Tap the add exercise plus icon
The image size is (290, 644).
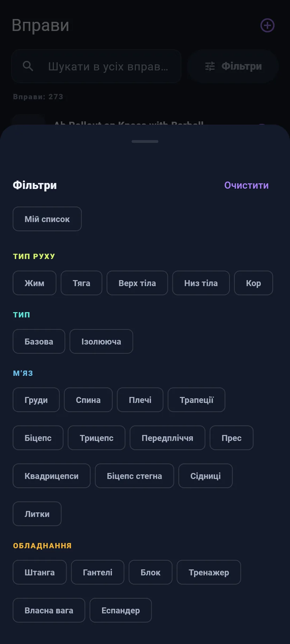click(x=267, y=25)
